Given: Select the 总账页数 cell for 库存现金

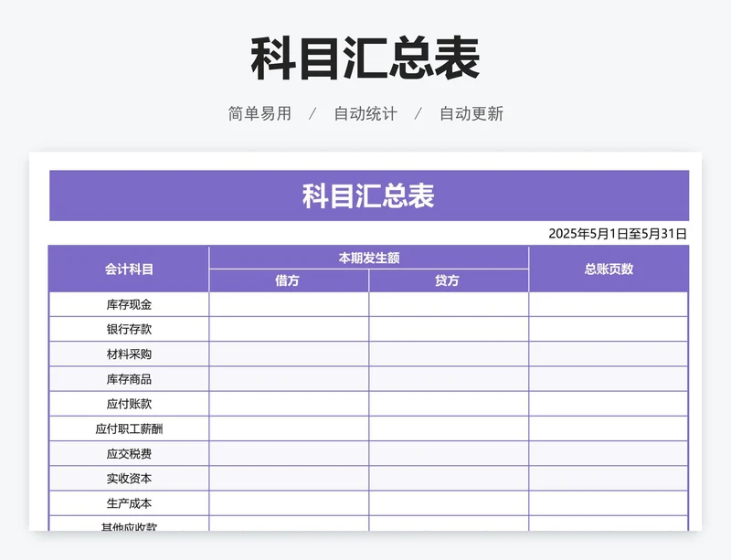Looking at the screenshot, I should [x=609, y=304].
